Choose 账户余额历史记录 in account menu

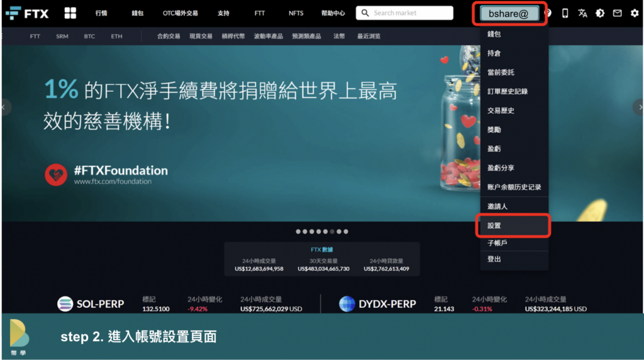pyautogui.click(x=514, y=187)
